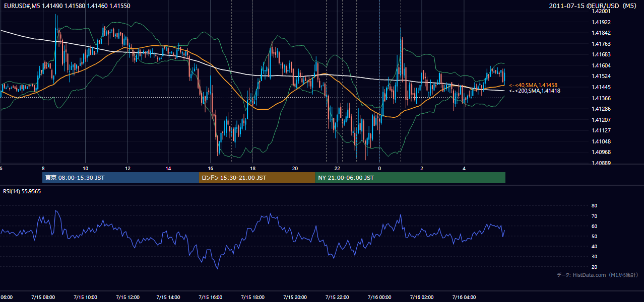Click the 1.40968 price axis value
The width and height of the screenshot is (644, 302).
(602, 152)
